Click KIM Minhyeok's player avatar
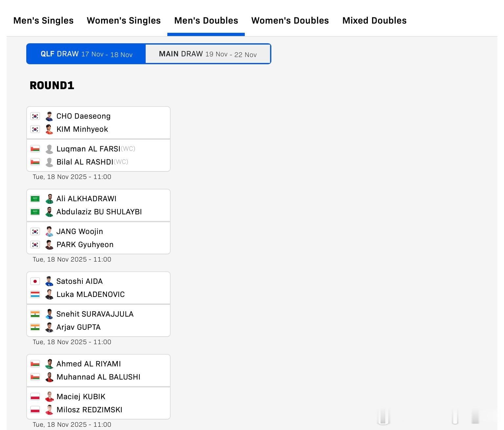 click(49, 129)
